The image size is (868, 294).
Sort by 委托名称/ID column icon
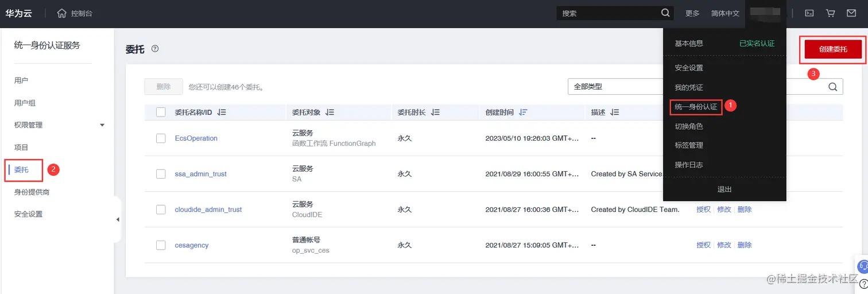tap(222, 113)
